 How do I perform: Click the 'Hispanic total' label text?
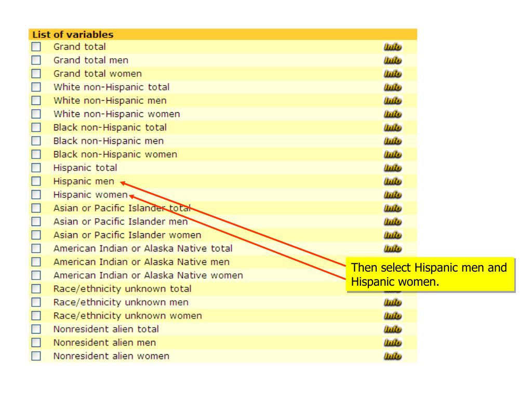point(85,168)
